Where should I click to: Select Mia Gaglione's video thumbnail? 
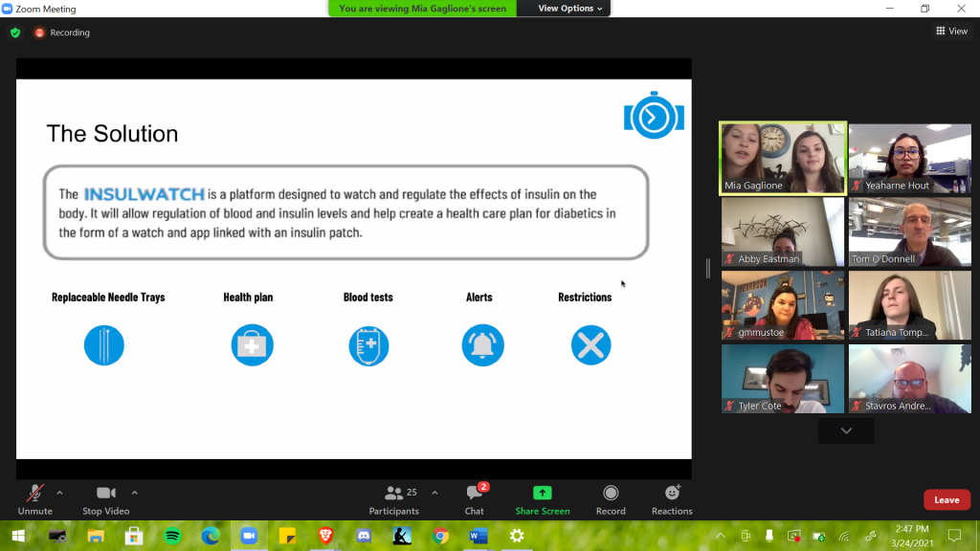[783, 158]
